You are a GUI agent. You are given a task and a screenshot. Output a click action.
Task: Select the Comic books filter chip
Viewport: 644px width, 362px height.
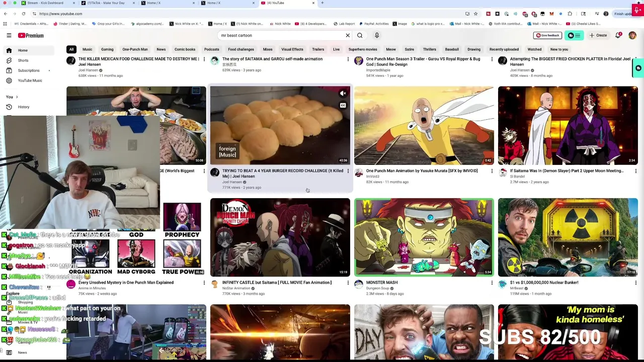click(x=185, y=49)
